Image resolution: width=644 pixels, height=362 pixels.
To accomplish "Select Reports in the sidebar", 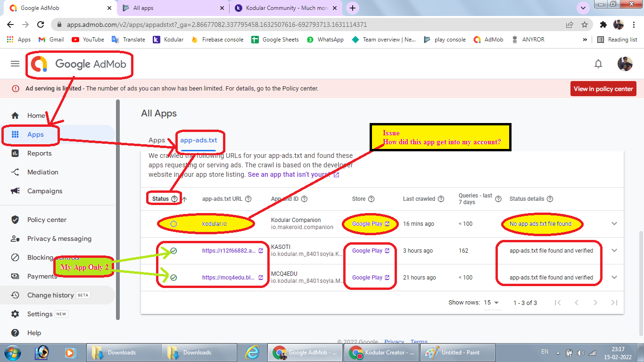I will 39,153.
